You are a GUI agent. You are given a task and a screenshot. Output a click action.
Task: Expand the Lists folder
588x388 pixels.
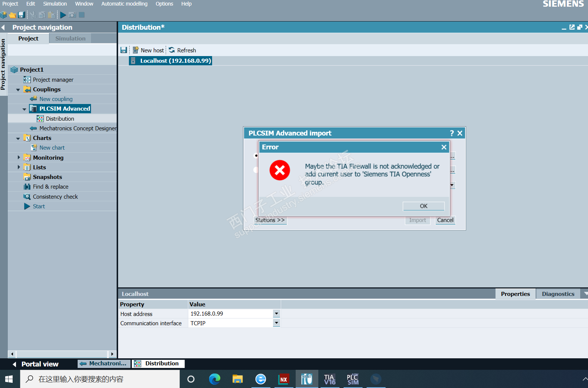(19, 167)
